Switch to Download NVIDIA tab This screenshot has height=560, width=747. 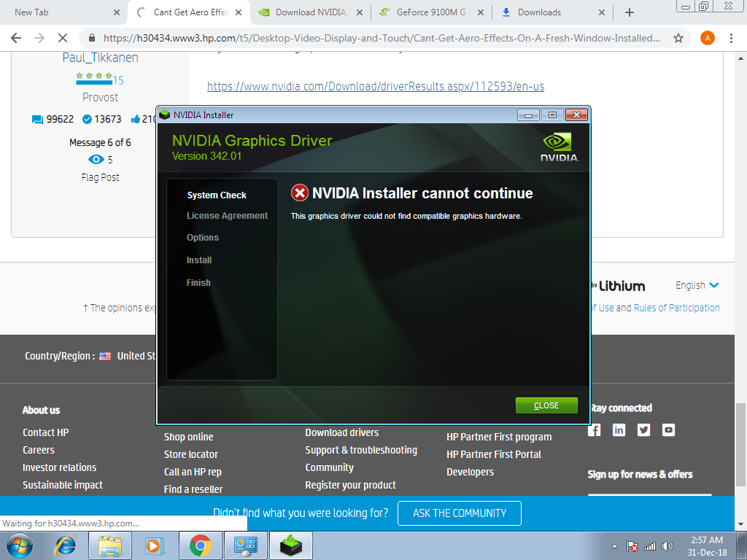pyautogui.click(x=311, y=12)
